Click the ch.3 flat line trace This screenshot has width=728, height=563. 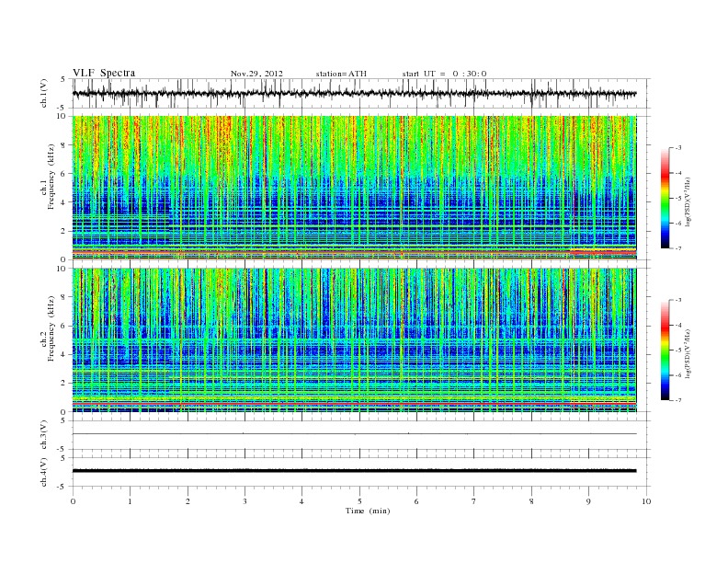pyautogui.click(x=355, y=434)
